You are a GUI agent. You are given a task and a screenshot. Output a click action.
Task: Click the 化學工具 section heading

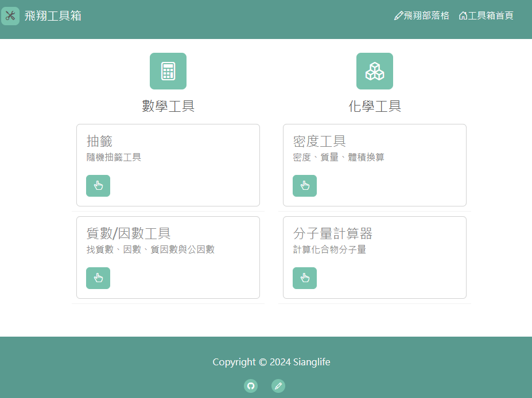[x=375, y=106]
